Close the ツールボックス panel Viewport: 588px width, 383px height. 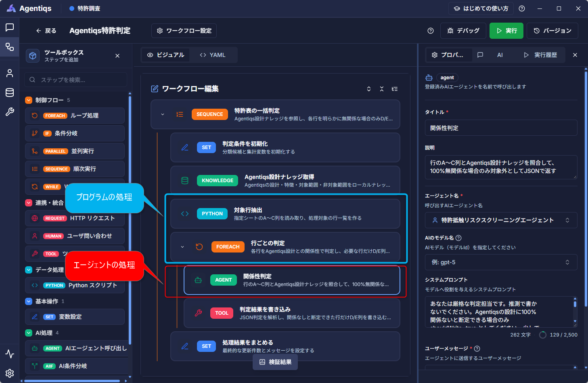click(x=117, y=56)
